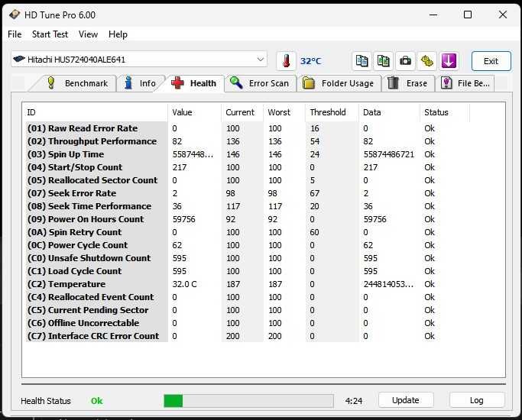522x420 pixels.
Task: Select the Offline Uncorrectable row
Action: (248, 323)
